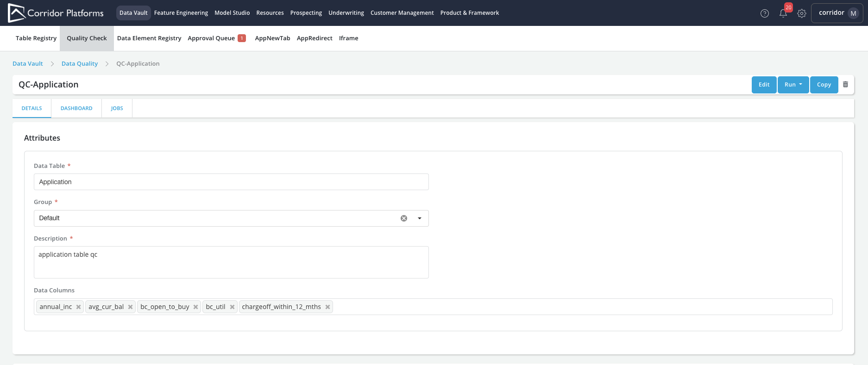Switch to the Jobs tab
Image resolution: width=868 pixels, height=365 pixels.
(x=117, y=108)
